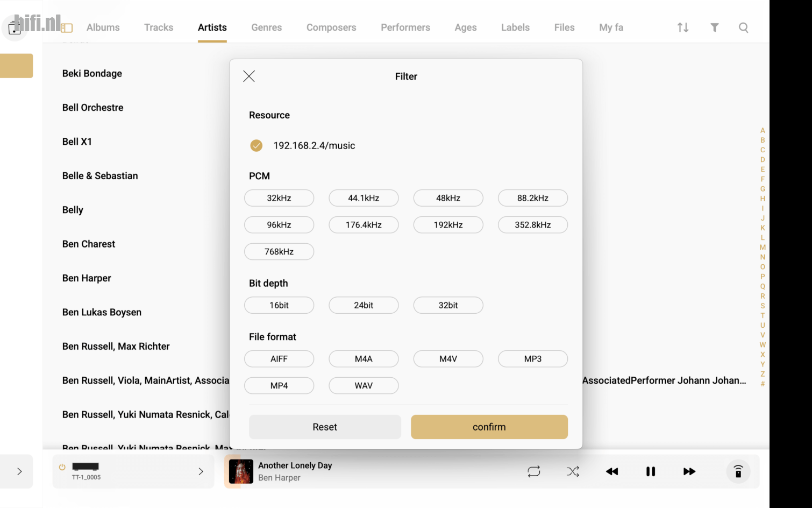Expand the sidebar with the chevron
Image resolution: width=812 pixels, height=508 pixels.
pyautogui.click(x=19, y=471)
